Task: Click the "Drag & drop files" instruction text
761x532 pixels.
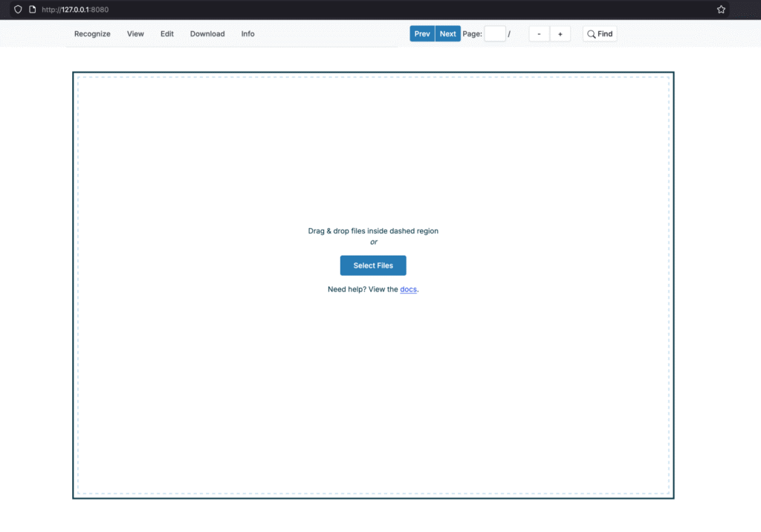Action: (373, 231)
